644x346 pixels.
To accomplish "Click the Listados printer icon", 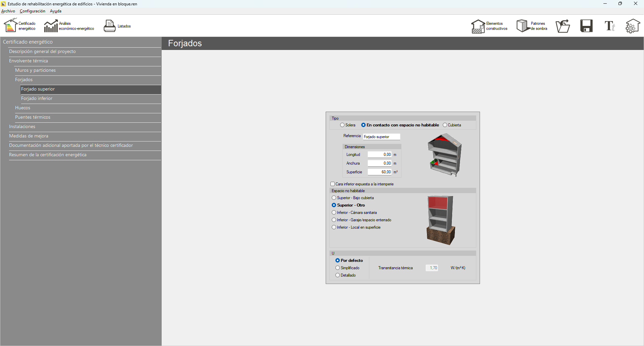I will [x=109, y=26].
